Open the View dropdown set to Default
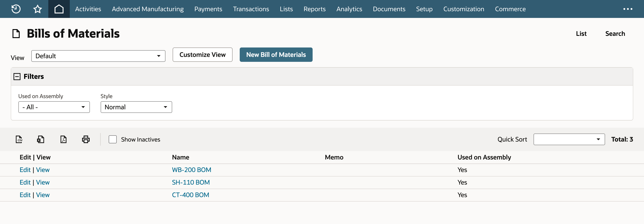Screen dimensions: 644x224 [98, 56]
